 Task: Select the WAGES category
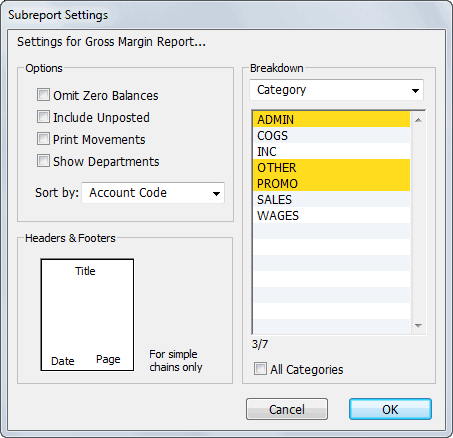[x=332, y=215]
